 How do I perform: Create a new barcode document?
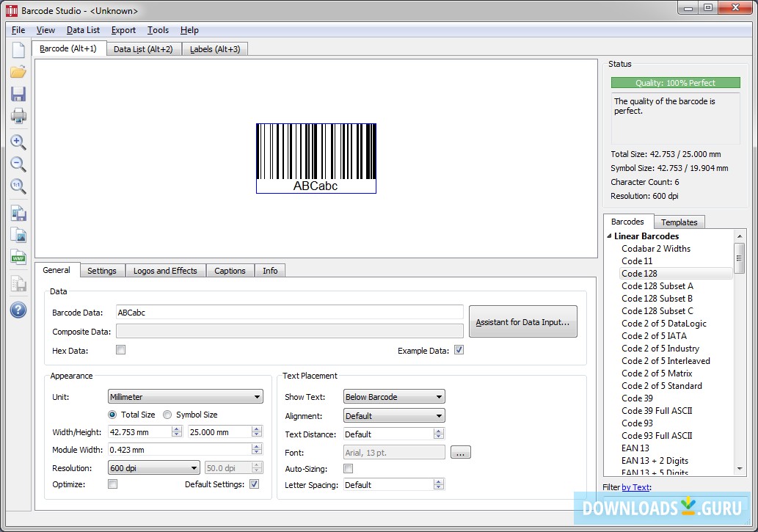(18, 49)
